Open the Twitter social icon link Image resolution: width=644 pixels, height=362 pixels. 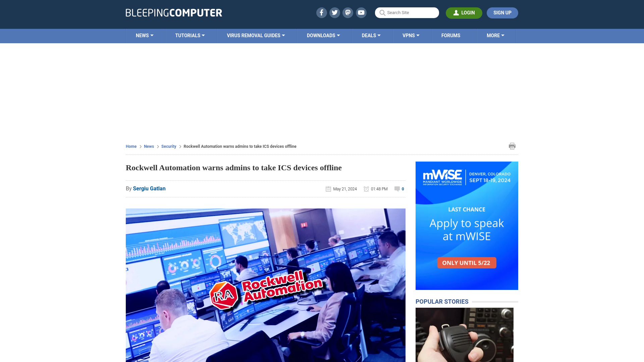(335, 13)
